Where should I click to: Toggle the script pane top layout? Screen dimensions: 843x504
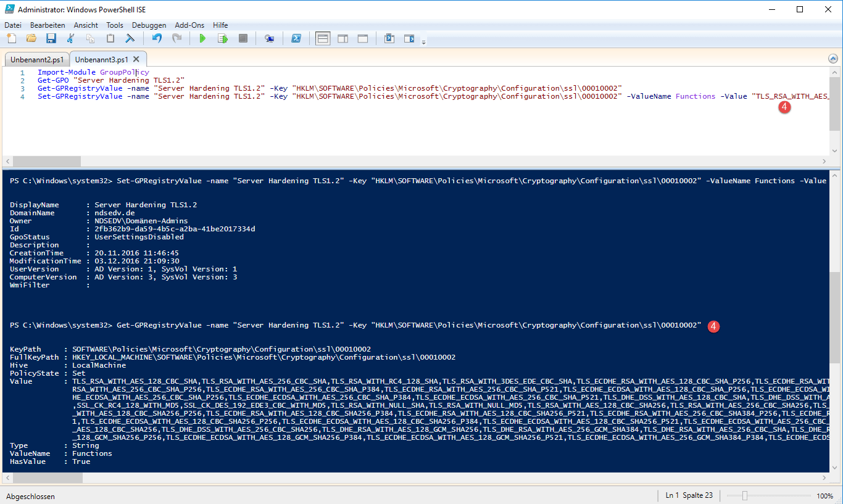pos(323,39)
